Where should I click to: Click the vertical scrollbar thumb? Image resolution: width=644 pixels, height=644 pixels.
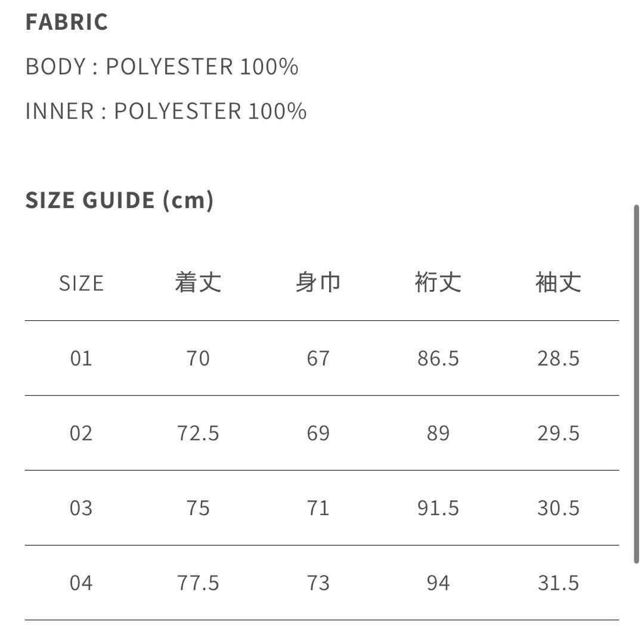pyautogui.click(x=636, y=384)
